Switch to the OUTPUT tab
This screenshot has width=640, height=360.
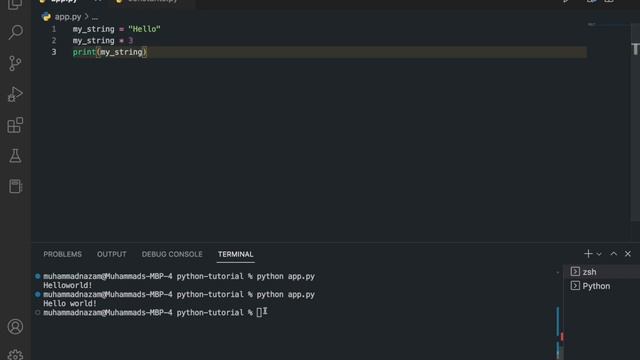click(111, 254)
